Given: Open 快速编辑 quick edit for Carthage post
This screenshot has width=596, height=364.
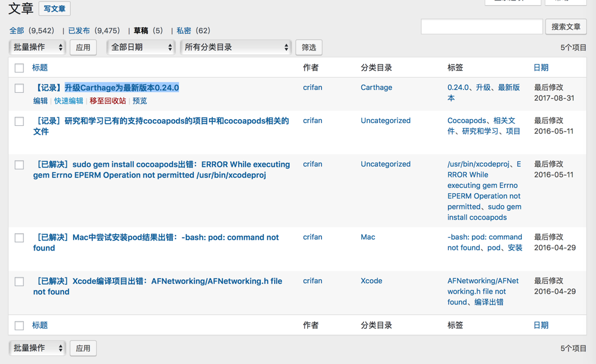Looking at the screenshot, I should tap(69, 101).
